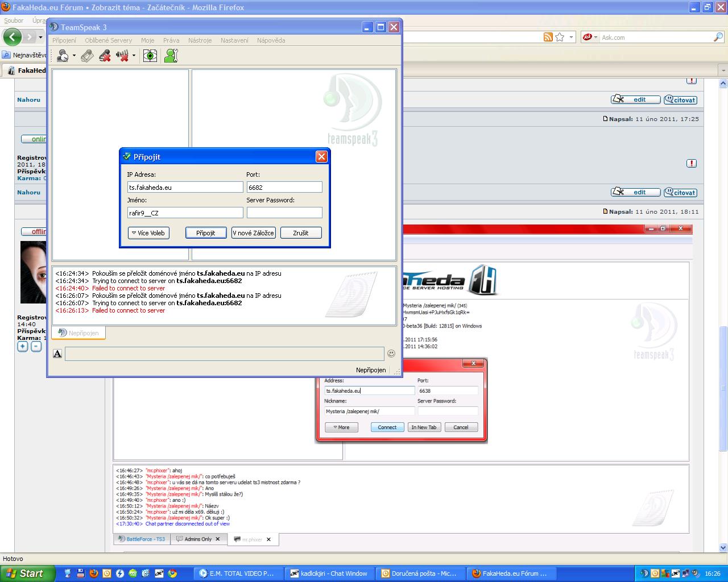Click the TeamSpeak icon in system tray

pyautogui.click(x=644, y=573)
